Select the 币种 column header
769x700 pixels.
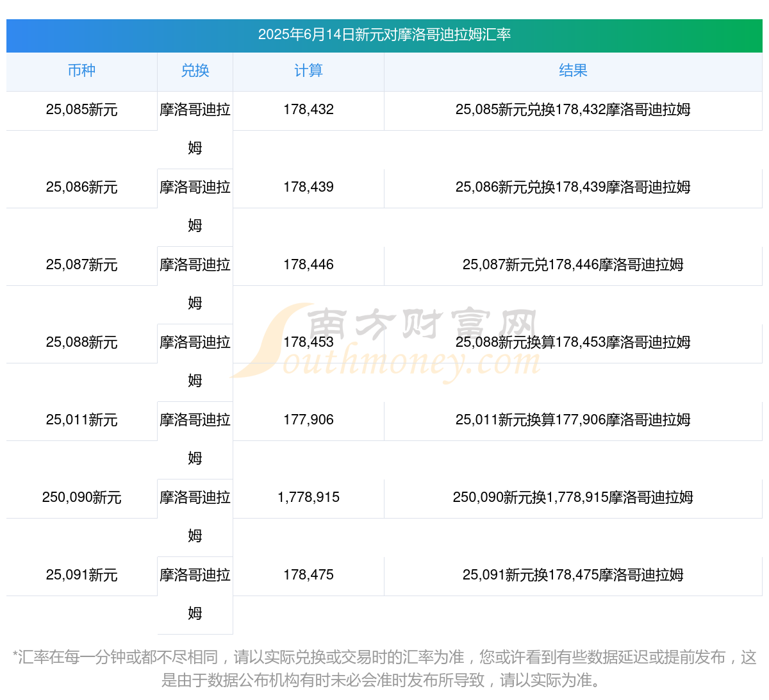pos(81,71)
